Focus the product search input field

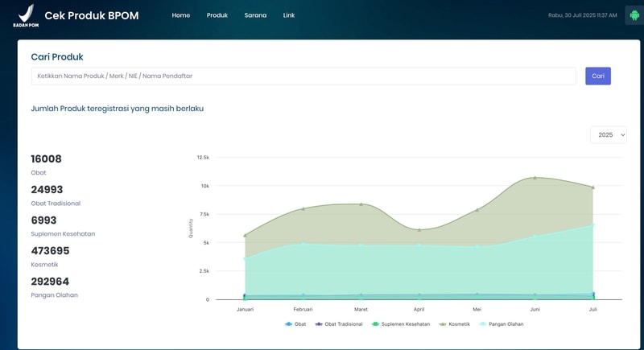(x=303, y=76)
